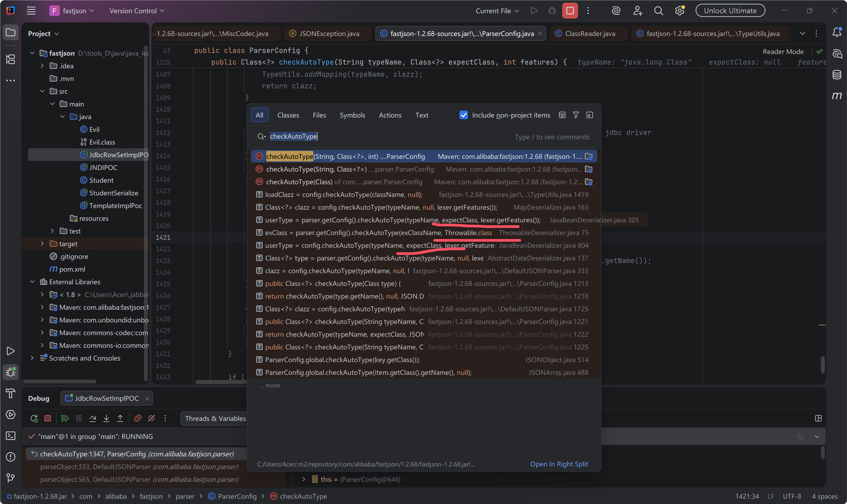Switch to Actions search tab

[390, 115]
